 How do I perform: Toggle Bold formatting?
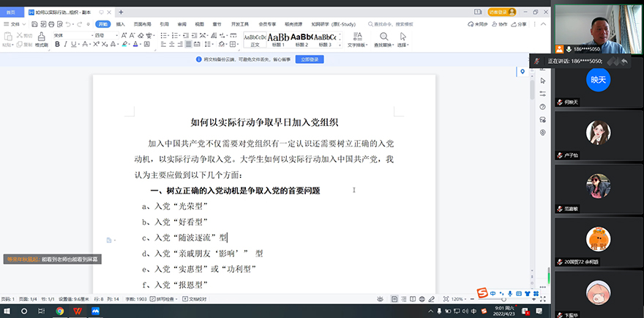pyautogui.click(x=58, y=45)
